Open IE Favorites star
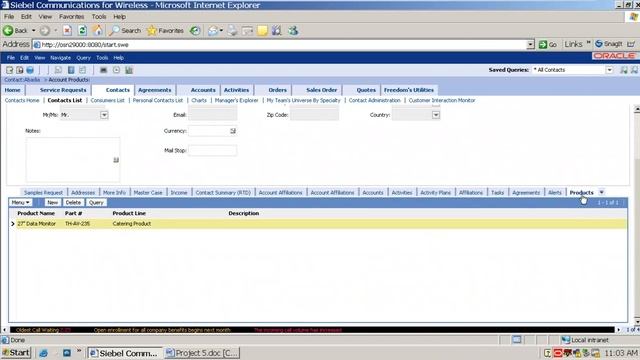This screenshot has width=640, height=360. [152, 30]
